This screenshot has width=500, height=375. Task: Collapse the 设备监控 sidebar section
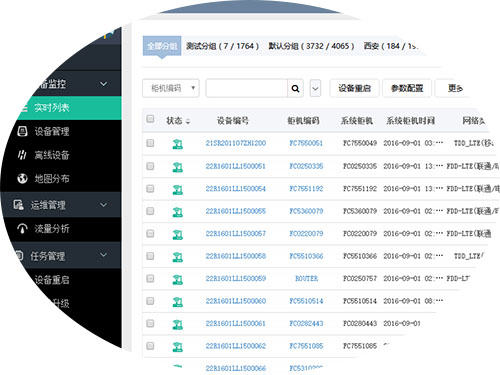point(104,84)
